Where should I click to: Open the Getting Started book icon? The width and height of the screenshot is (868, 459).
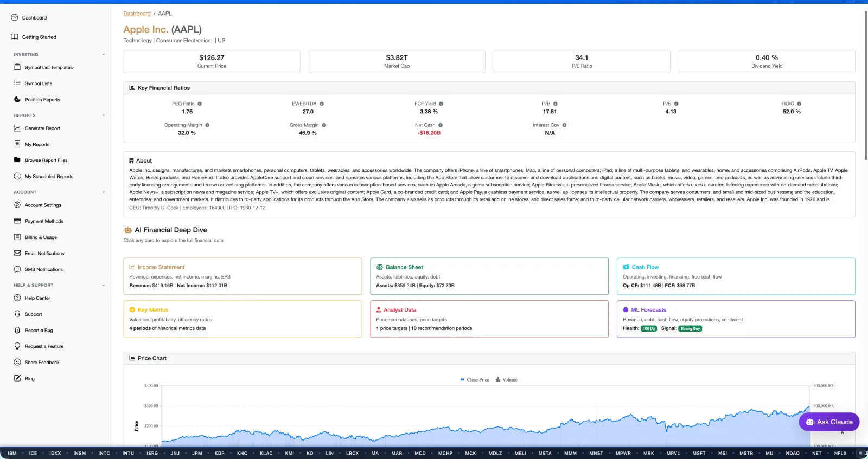pos(15,37)
